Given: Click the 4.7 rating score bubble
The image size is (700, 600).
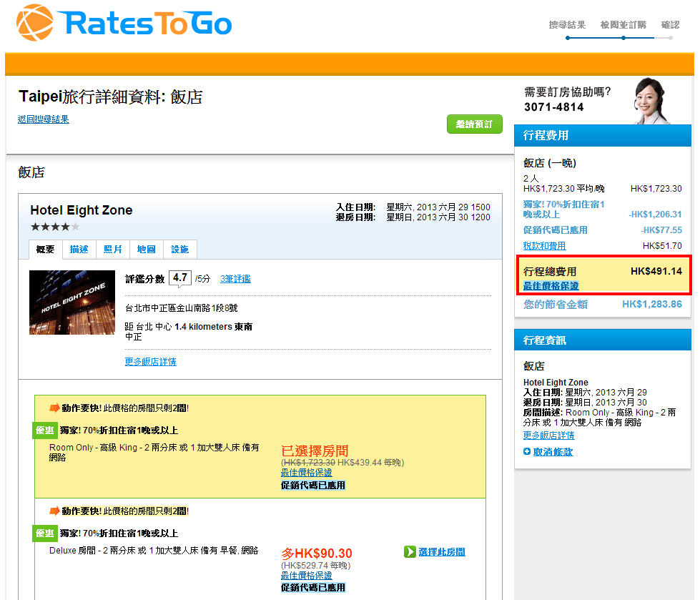Looking at the screenshot, I should coord(180,278).
